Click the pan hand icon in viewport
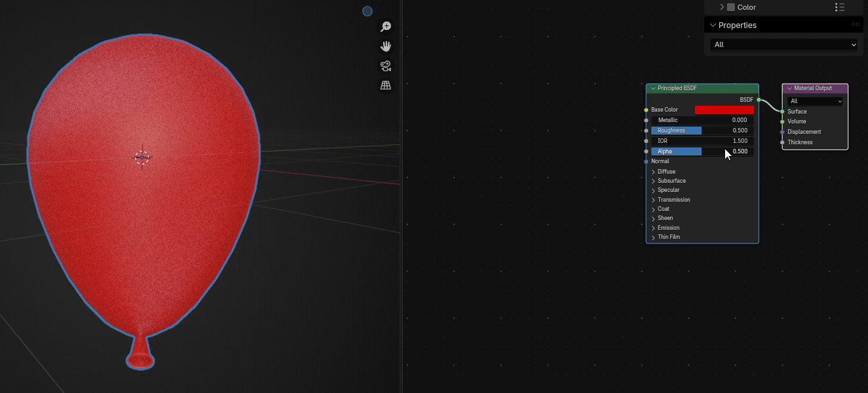This screenshot has height=393, width=868. (386, 46)
